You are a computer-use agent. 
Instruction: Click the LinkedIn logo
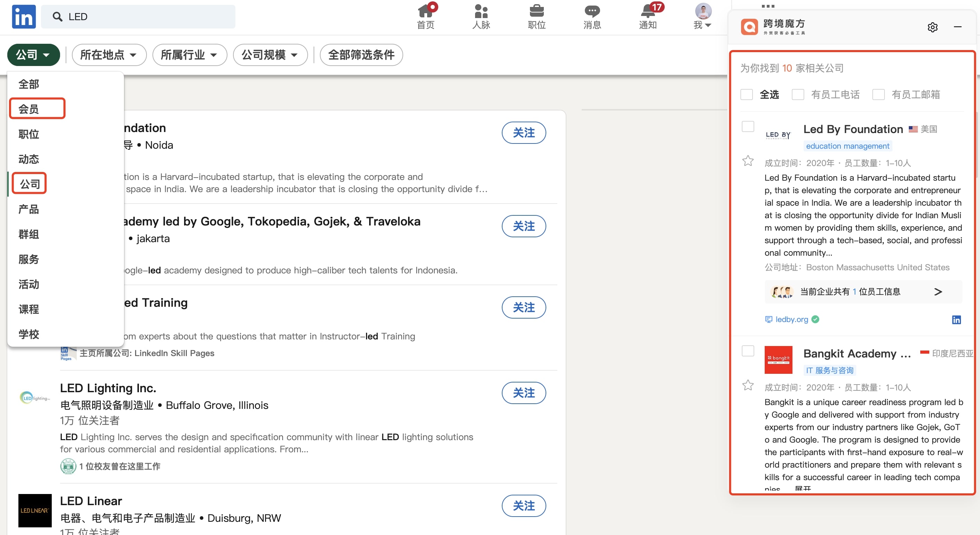23,16
